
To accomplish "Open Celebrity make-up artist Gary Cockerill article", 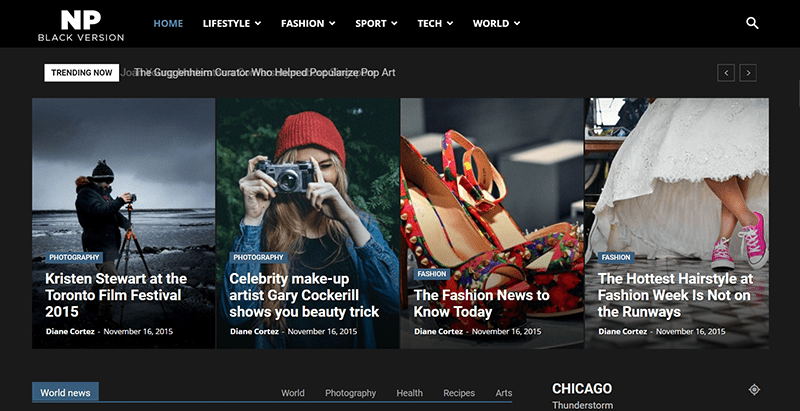I will [304, 295].
